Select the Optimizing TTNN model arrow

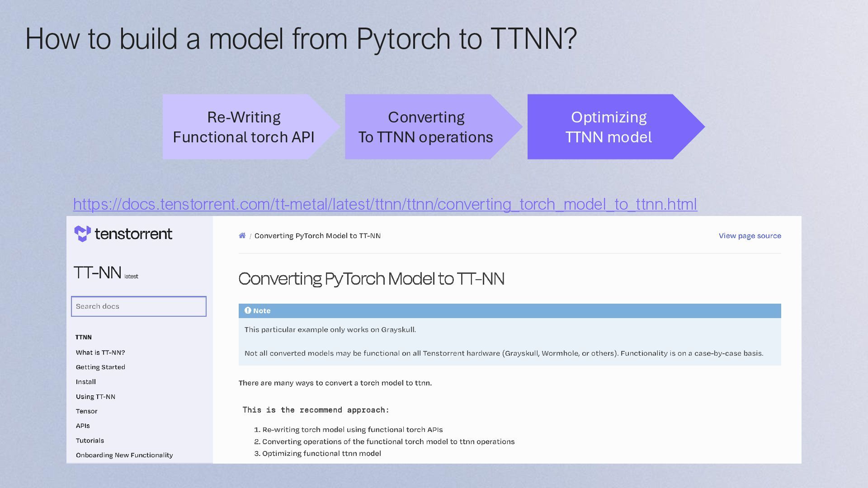(616, 127)
